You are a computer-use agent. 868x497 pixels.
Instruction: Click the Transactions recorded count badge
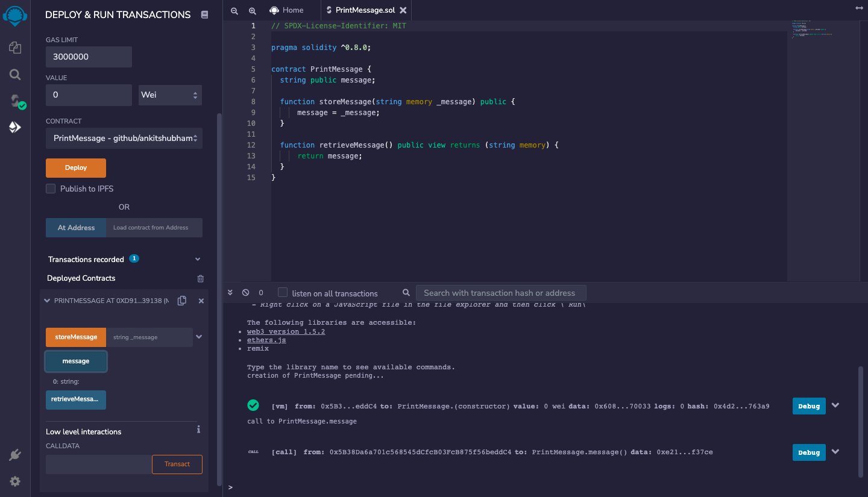(x=134, y=258)
